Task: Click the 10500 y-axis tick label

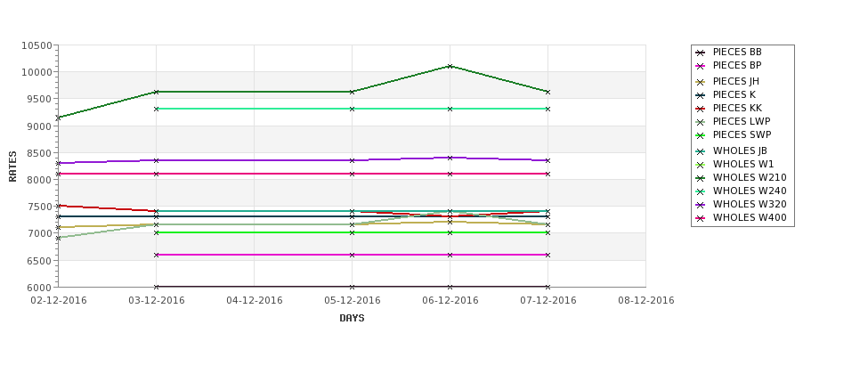Action: point(37,45)
